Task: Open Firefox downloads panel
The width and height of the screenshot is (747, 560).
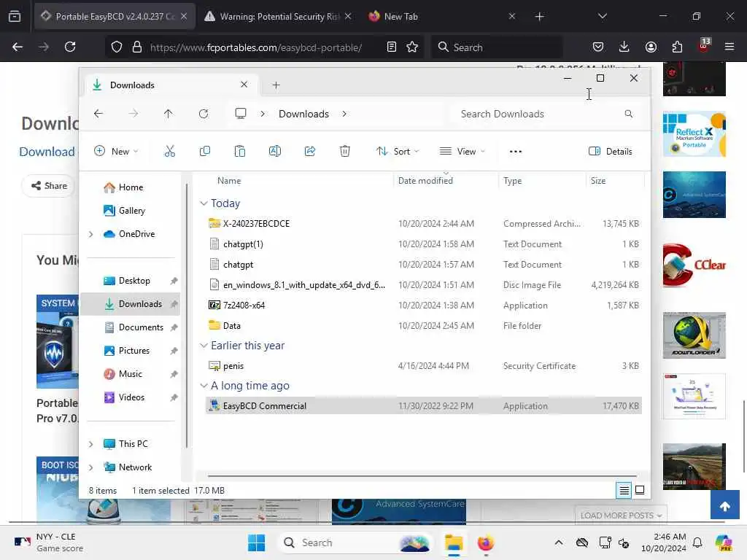Action: click(x=624, y=47)
